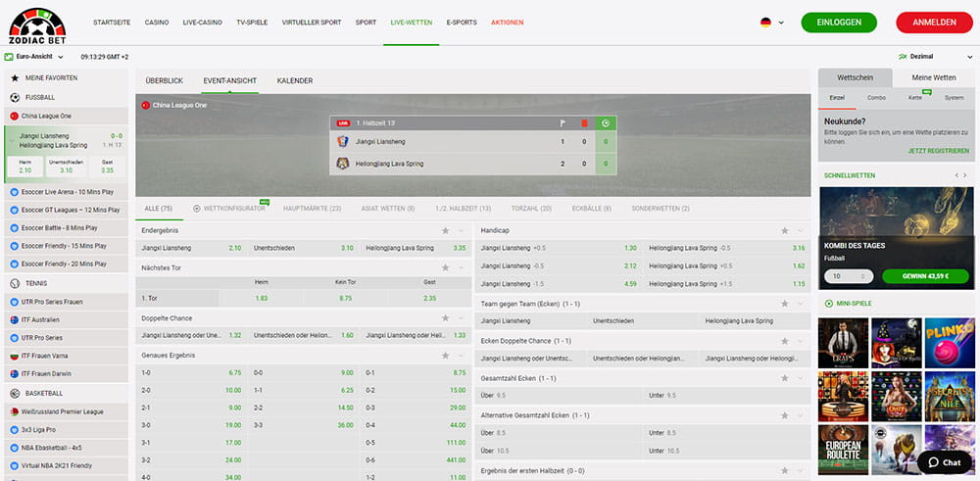This screenshot has height=481, width=980.
Task: Click Jiangxi Liansheng team crest
Action: [342, 142]
